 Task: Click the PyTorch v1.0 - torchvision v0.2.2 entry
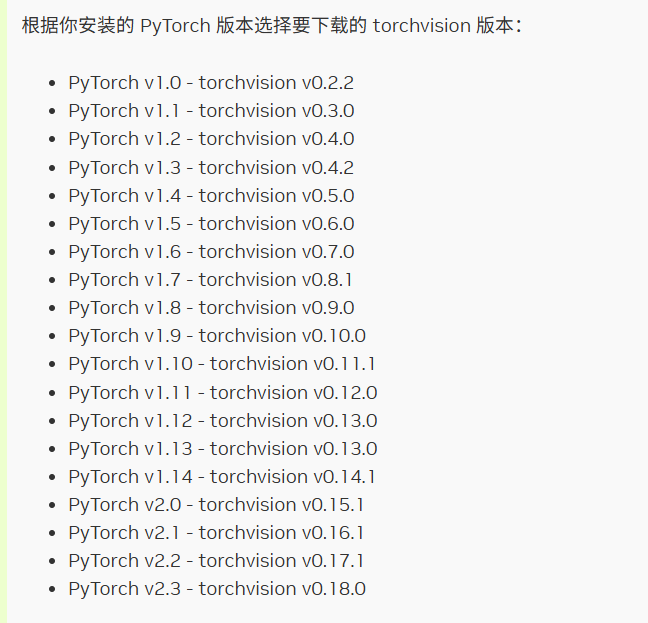point(211,83)
